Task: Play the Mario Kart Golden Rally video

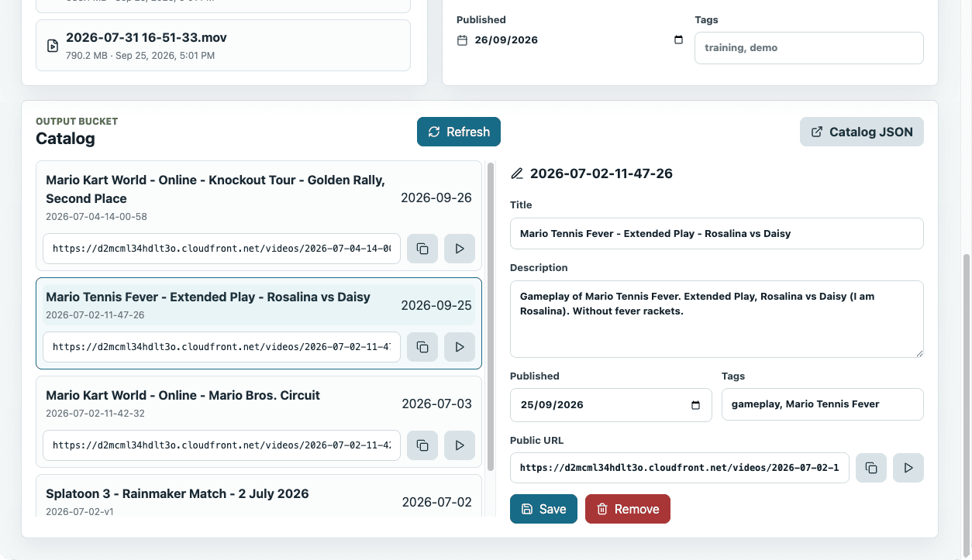Action: (x=460, y=249)
